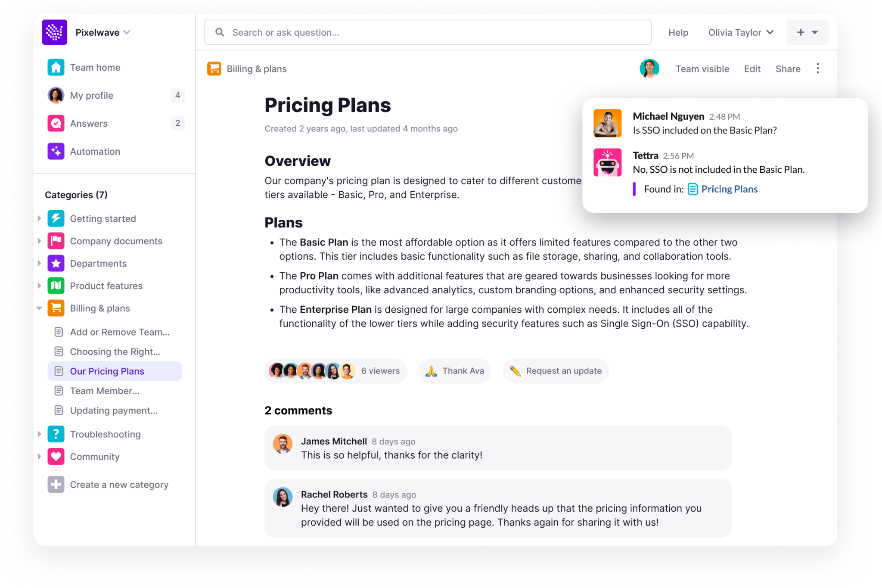The width and height of the screenshot is (882, 588).
Task: Click Request an update button
Action: [556, 371]
